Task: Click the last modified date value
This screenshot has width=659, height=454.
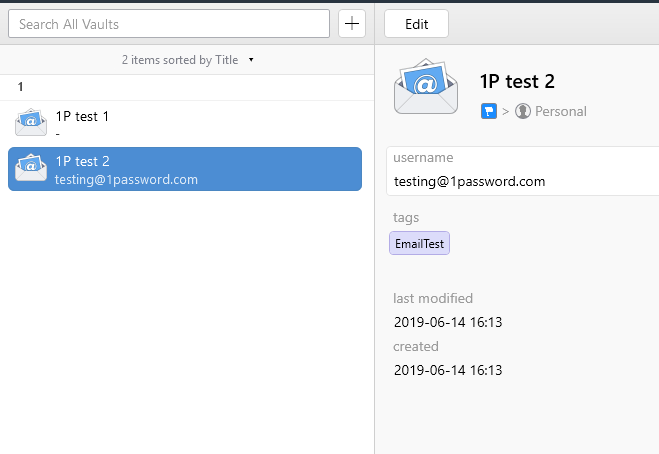Action: tap(448, 322)
